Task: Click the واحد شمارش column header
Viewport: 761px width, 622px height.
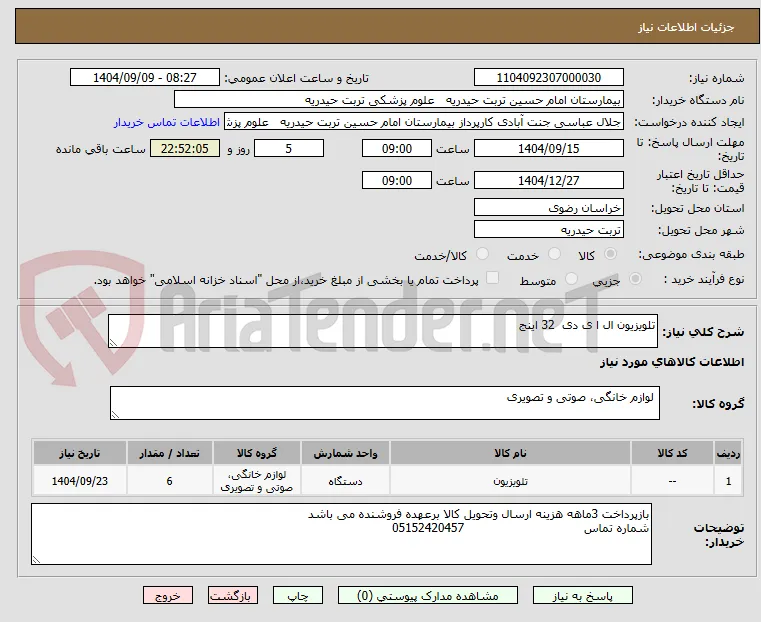Action: [x=345, y=453]
